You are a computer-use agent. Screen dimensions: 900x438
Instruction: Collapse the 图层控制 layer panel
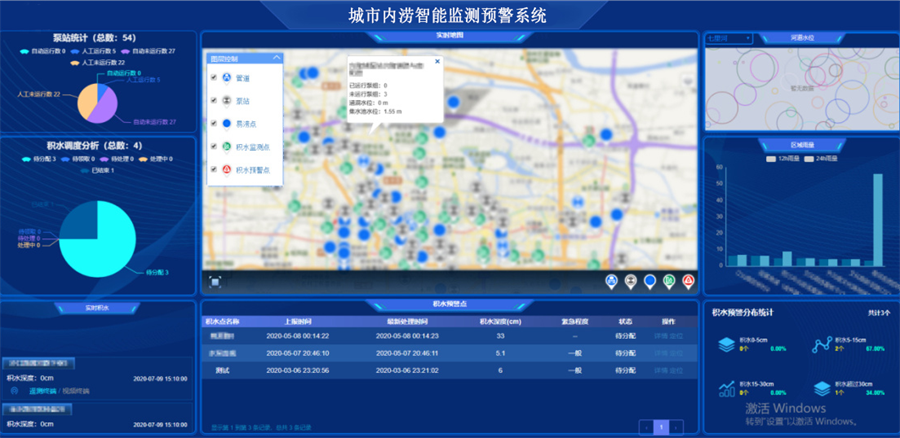[277, 58]
